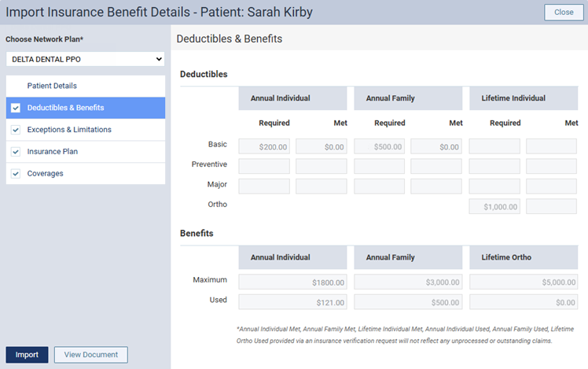
Task: Open the Choose Network Plan dropdown
Action: (x=85, y=59)
